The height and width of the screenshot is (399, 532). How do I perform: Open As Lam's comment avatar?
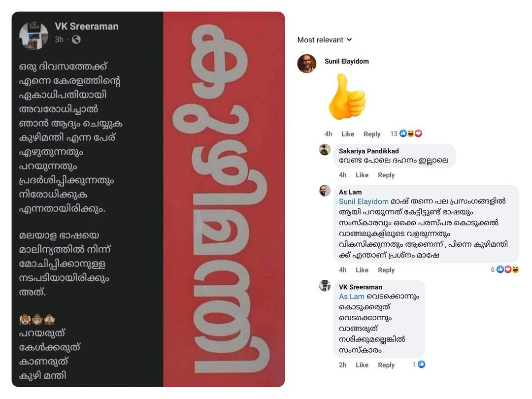pyautogui.click(x=325, y=191)
